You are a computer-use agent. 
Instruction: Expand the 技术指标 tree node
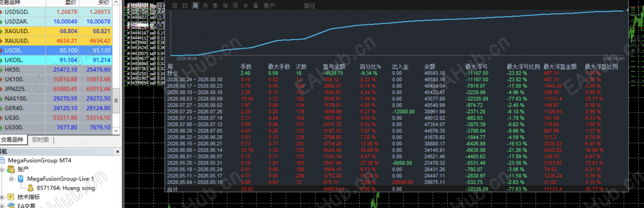(x=2, y=197)
